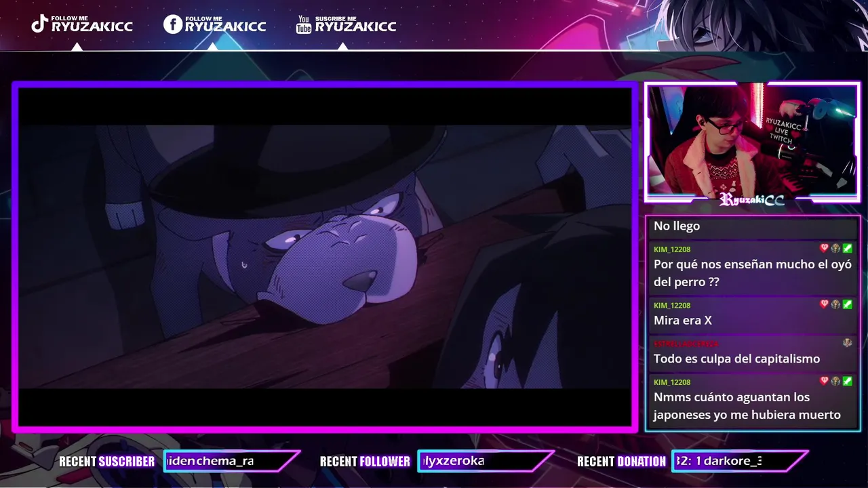Click the avatar badge on the 'capitalismo' message

(847, 343)
